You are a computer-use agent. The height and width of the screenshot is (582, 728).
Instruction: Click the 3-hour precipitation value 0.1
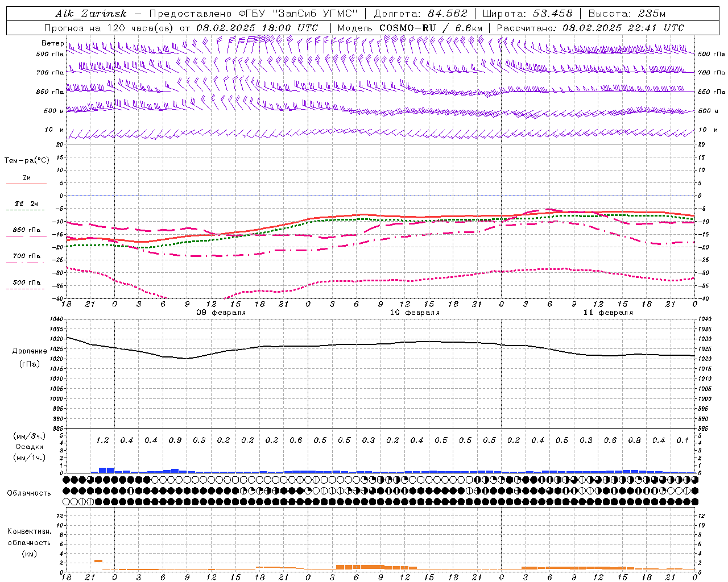682,440
